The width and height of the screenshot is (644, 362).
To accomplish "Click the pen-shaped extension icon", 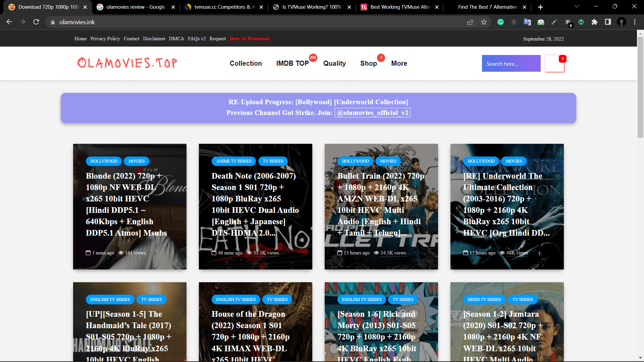I will tap(554, 22).
